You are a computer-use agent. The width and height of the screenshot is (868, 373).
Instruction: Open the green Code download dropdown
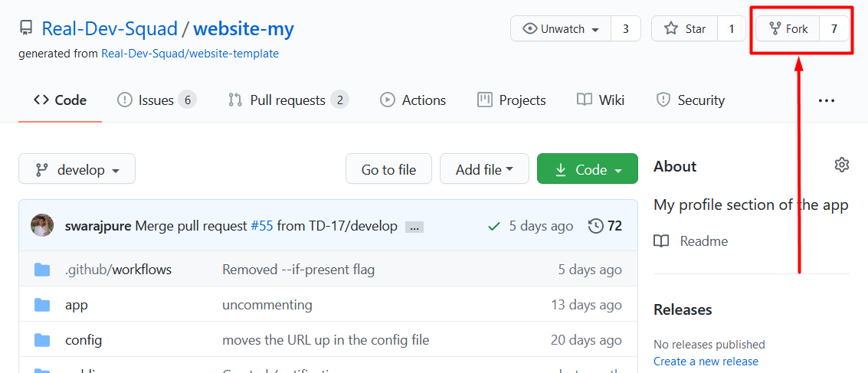pyautogui.click(x=588, y=169)
